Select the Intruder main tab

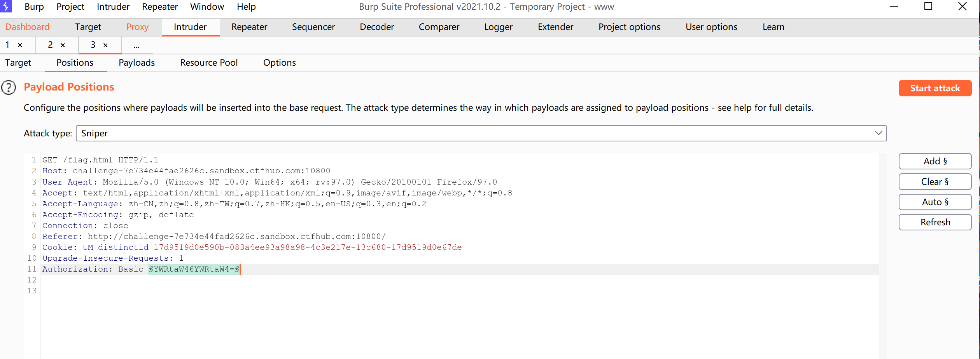click(x=191, y=27)
